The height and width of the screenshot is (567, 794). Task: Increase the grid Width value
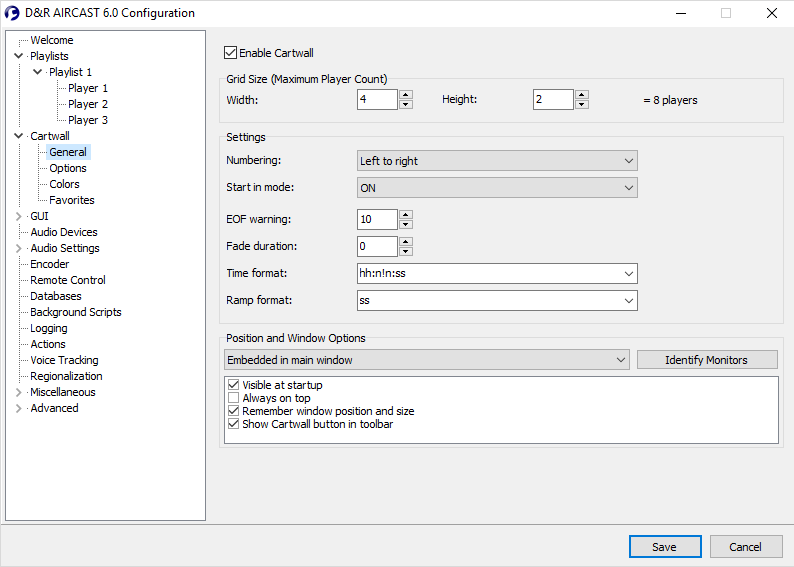click(x=405, y=95)
